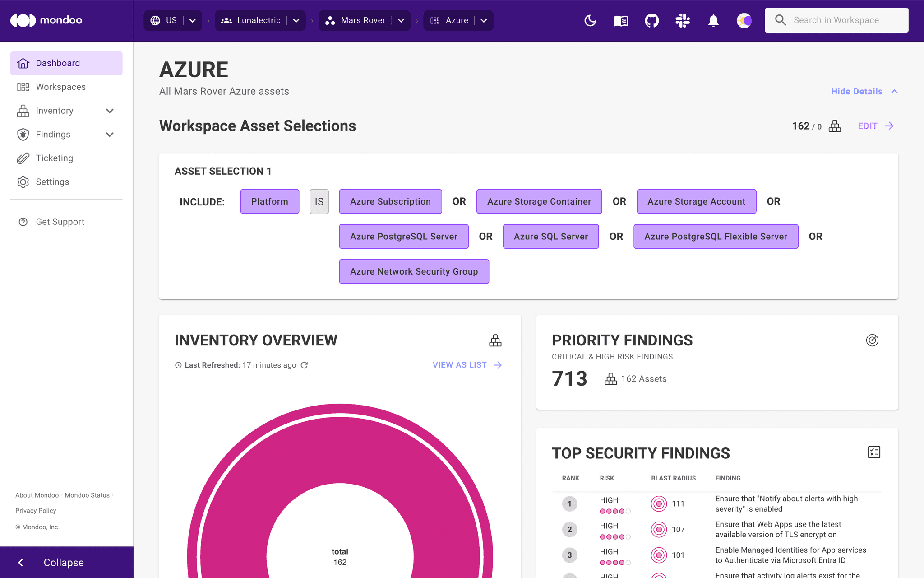Open the user profile avatar
The image size is (924, 578).
point(744,20)
